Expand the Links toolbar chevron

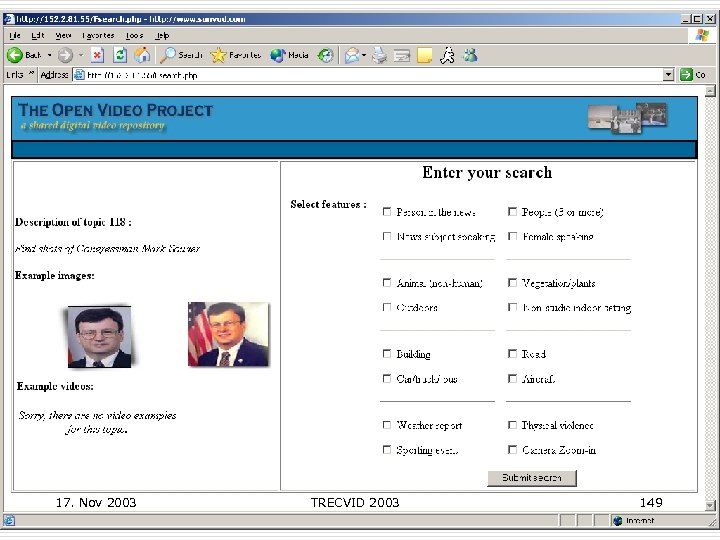[x=31, y=73]
